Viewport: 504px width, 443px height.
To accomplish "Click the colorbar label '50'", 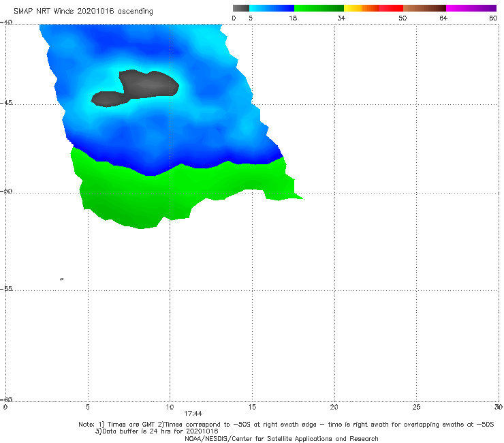I will coord(403,18).
